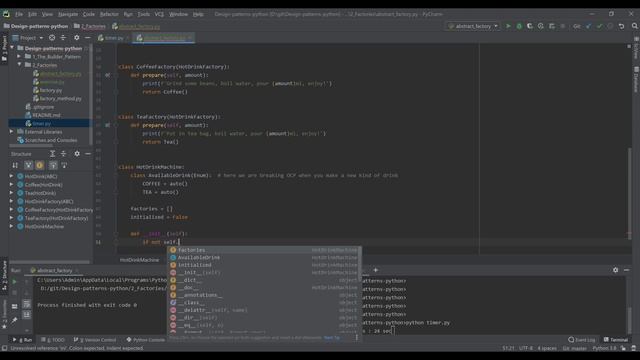
Task: Open the Version Control tool window
Action: [x=95, y=340]
